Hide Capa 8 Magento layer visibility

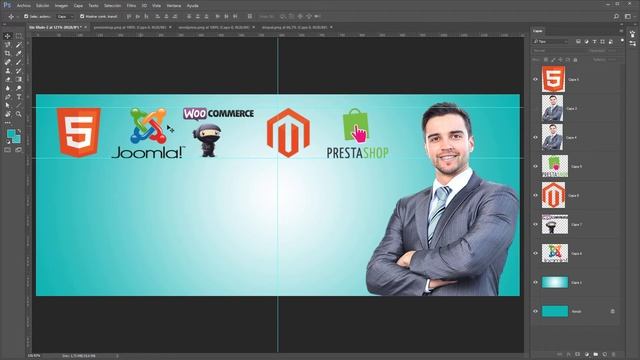(x=536, y=195)
